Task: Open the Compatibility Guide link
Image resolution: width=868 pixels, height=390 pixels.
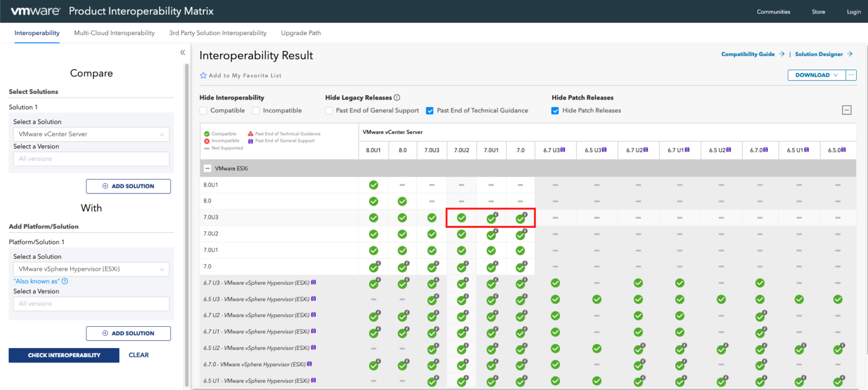Action: pos(748,54)
